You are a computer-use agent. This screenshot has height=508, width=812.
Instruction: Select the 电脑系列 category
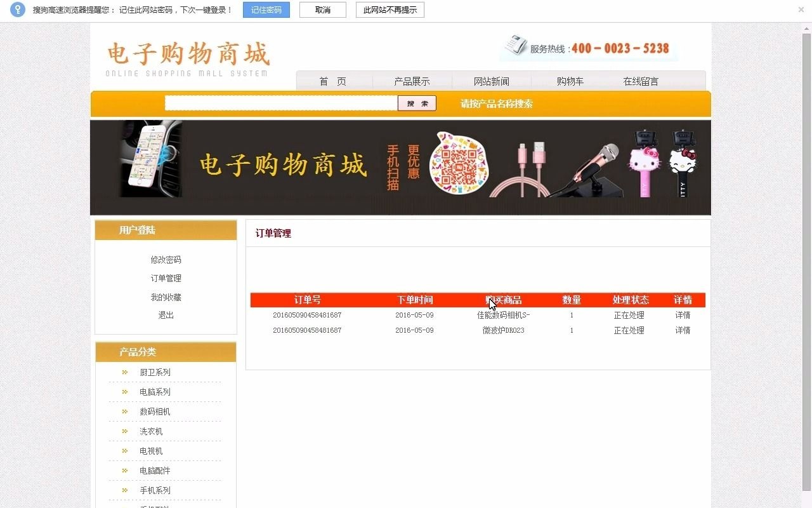pyautogui.click(x=155, y=392)
